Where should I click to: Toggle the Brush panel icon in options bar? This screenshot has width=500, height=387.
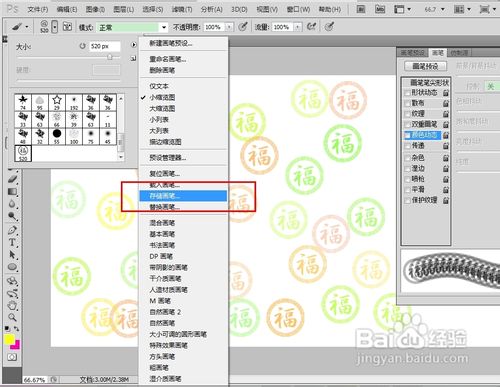(68, 26)
